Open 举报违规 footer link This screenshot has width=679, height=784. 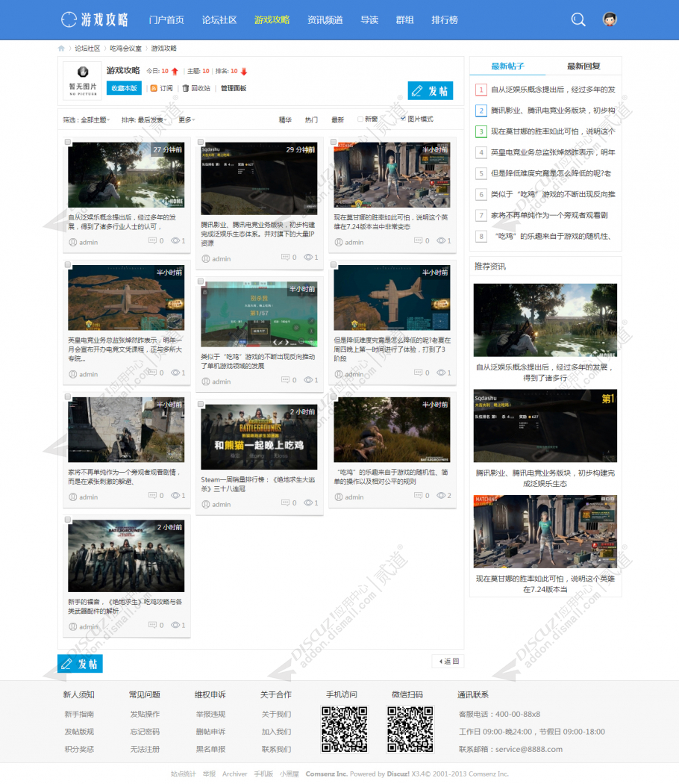210,714
